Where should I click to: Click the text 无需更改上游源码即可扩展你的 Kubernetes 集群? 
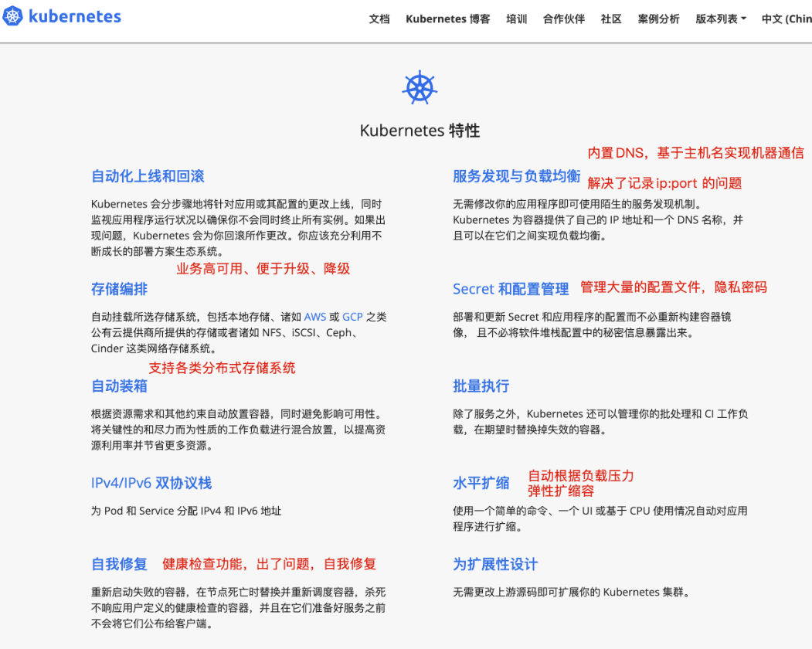click(x=572, y=592)
